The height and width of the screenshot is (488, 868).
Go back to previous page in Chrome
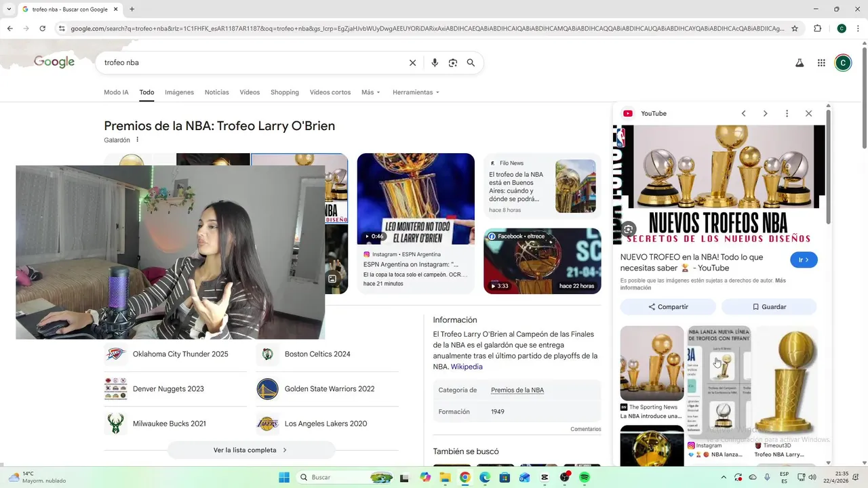click(9, 28)
